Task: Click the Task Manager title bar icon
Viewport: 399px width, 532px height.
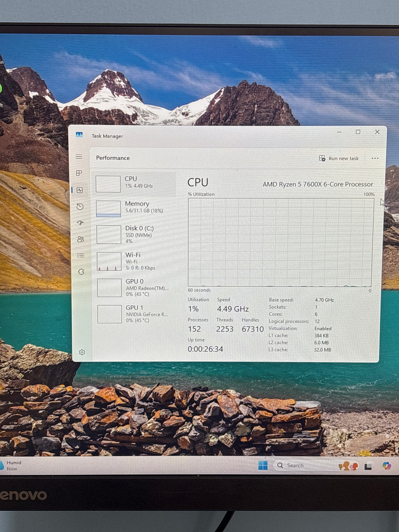Action: (x=79, y=134)
